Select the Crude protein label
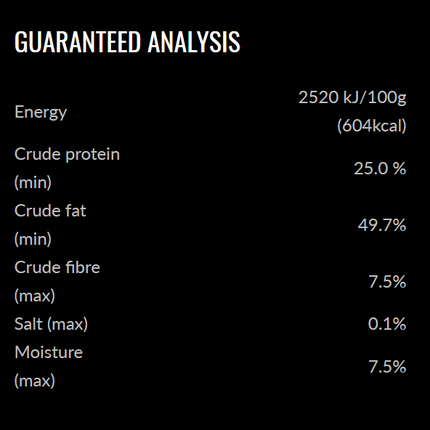The width and height of the screenshot is (430, 430). pyautogui.click(x=67, y=155)
